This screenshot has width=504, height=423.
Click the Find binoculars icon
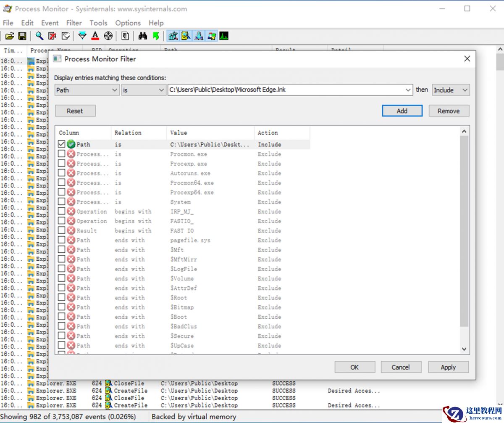[x=143, y=36]
